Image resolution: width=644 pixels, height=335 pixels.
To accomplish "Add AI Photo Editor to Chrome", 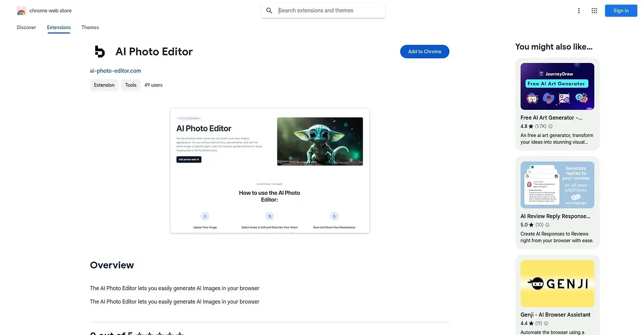I will click(425, 51).
